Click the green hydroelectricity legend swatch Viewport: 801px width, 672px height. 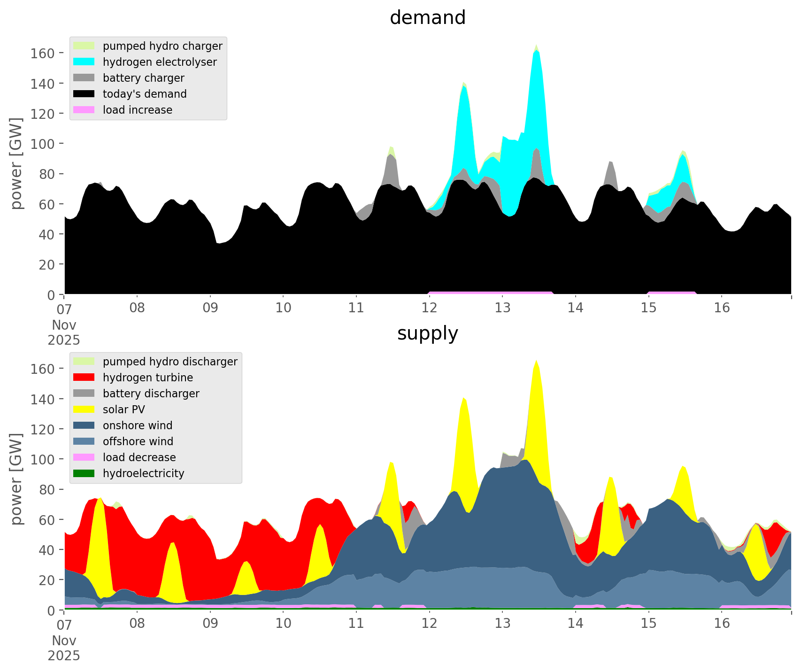[84, 473]
